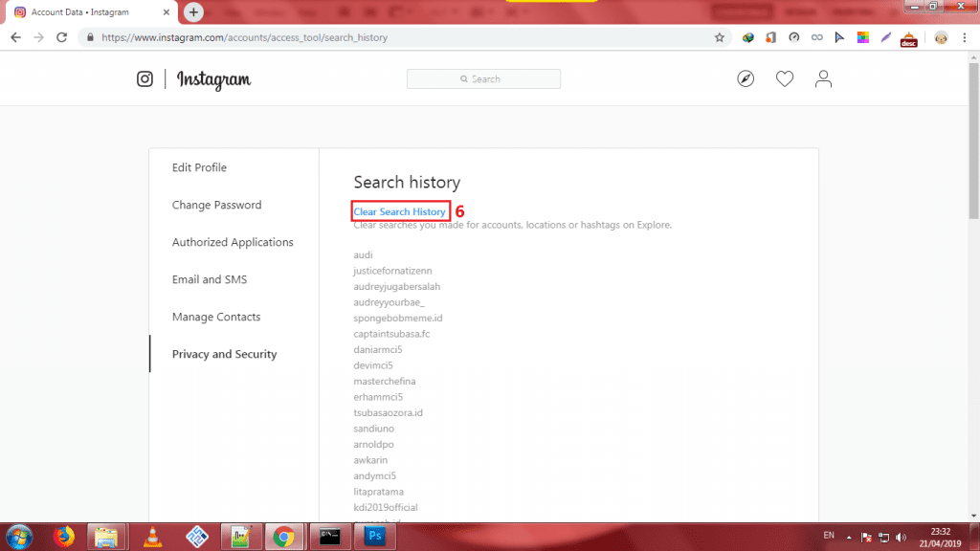Click Clear Search History link
Viewport: 980px width, 551px height.
coord(399,211)
